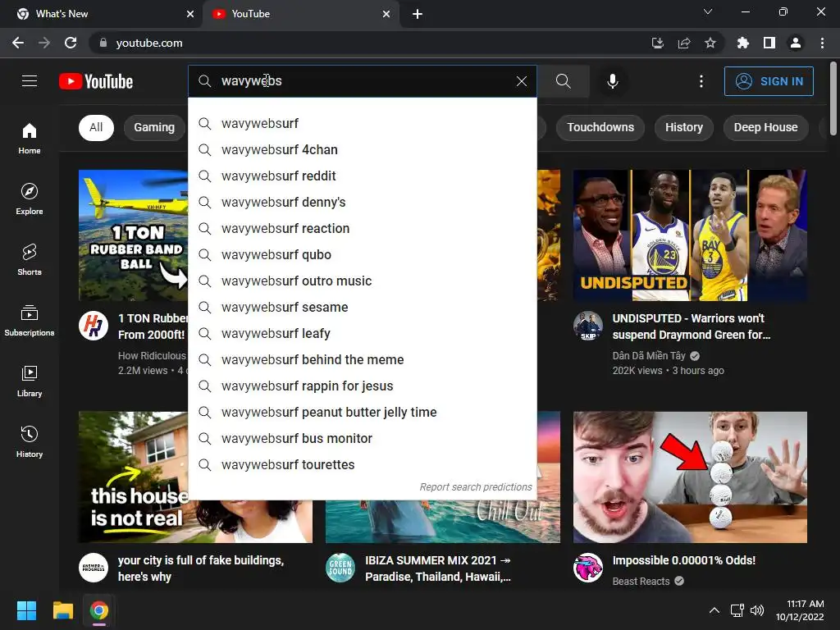Image resolution: width=840 pixels, height=630 pixels.
Task: Select the History filter chip
Action: 683,127
